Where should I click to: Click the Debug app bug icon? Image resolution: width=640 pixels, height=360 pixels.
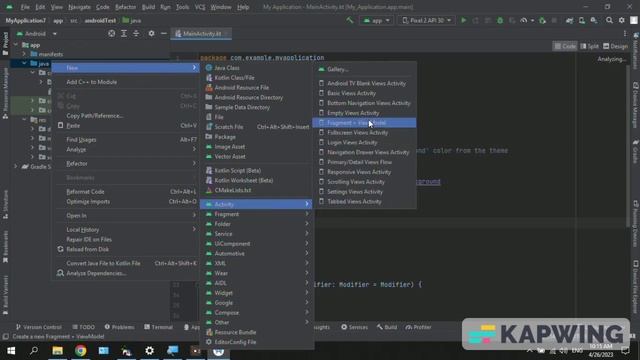point(500,20)
